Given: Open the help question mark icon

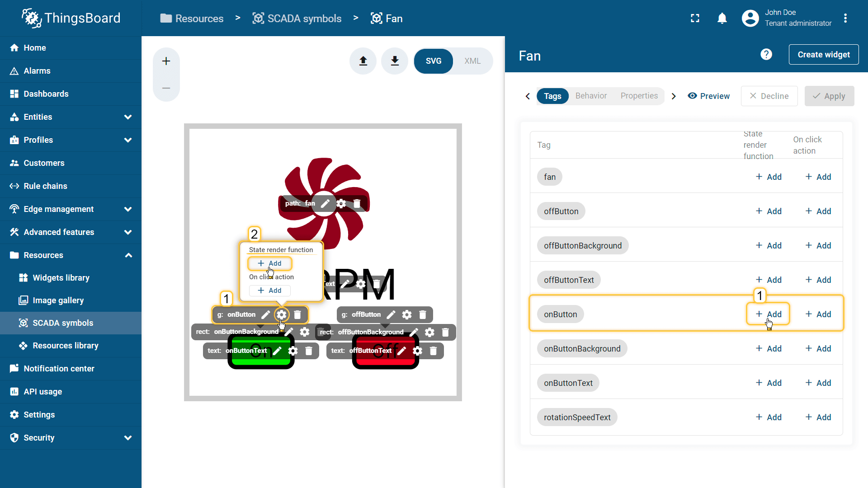Looking at the screenshot, I should pos(766,55).
